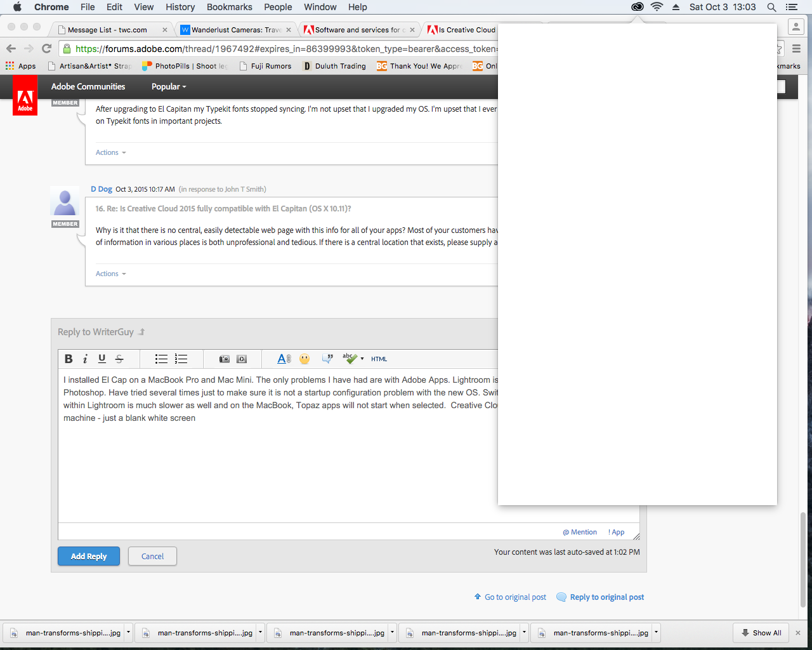The image size is (812, 650).
Task: Open fourth downloaded jpg's dropdown arrow
Action: pyautogui.click(x=524, y=632)
